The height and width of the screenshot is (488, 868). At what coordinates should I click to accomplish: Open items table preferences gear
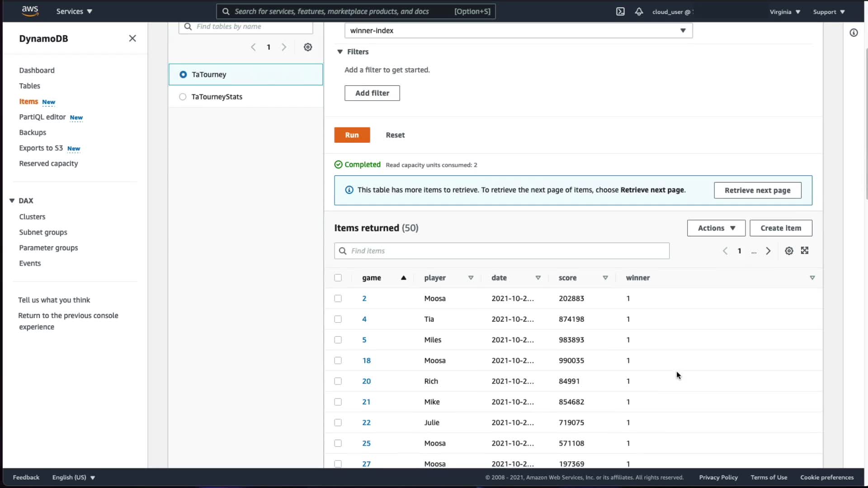click(x=789, y=251)
